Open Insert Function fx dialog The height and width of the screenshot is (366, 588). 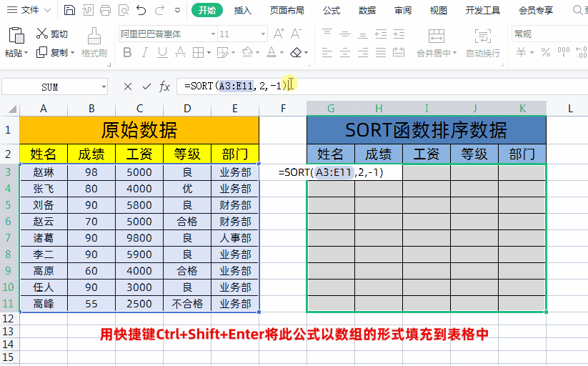pyautogui.click(x=164, y=86)
